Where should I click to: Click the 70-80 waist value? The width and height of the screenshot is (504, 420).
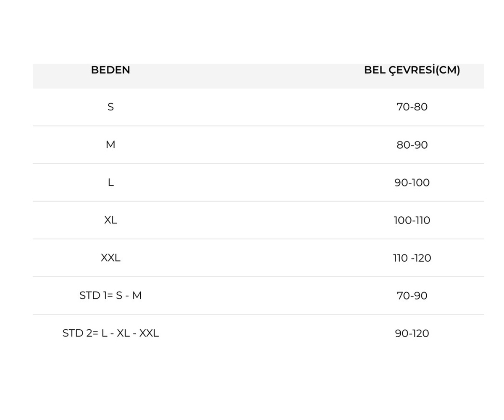point(412,107)
